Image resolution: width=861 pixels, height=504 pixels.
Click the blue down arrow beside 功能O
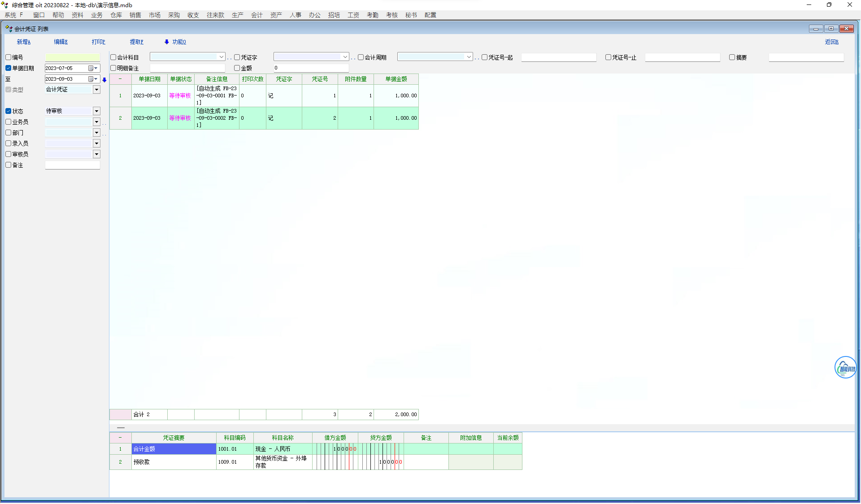tap(167, 42)
